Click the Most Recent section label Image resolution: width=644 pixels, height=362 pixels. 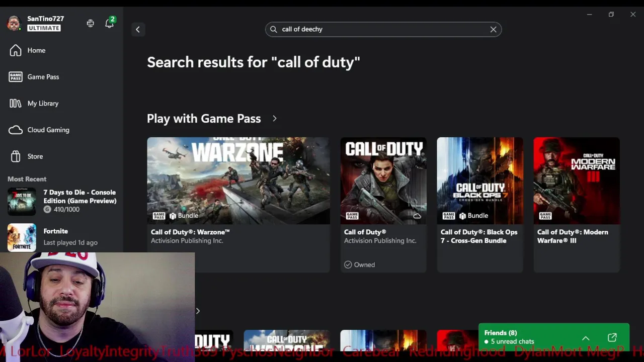click(27, 179)
